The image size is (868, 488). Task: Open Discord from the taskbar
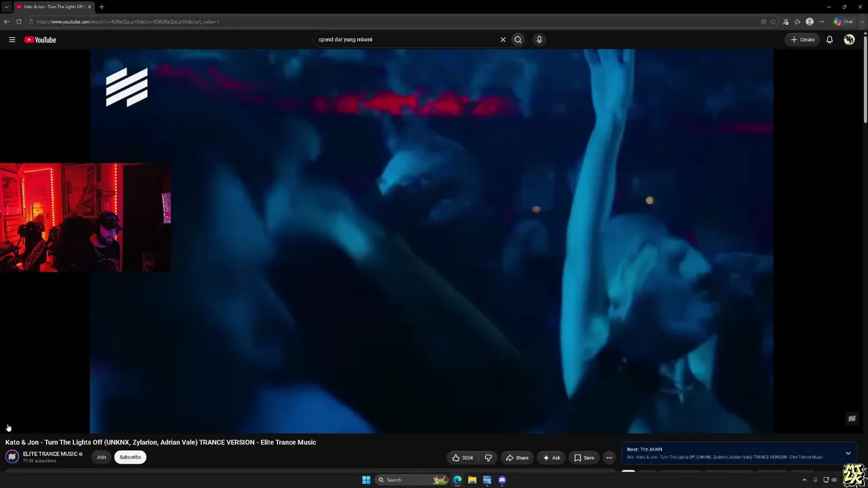(x=502, y=480)
